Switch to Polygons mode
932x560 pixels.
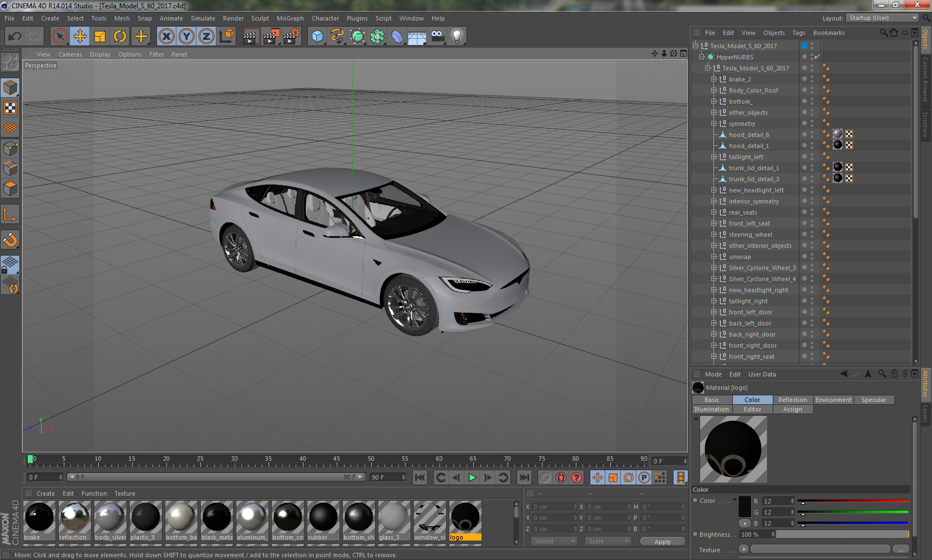(x=10, y=189)
